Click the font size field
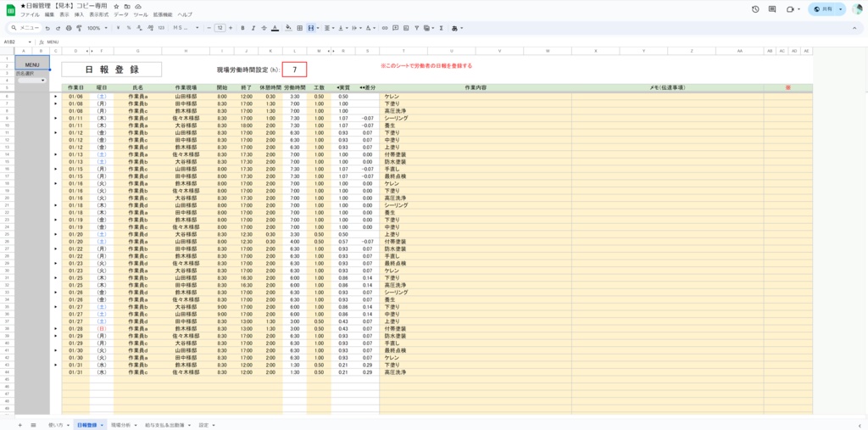The height and width of the screenshot is (430, 868). (220, 28)
